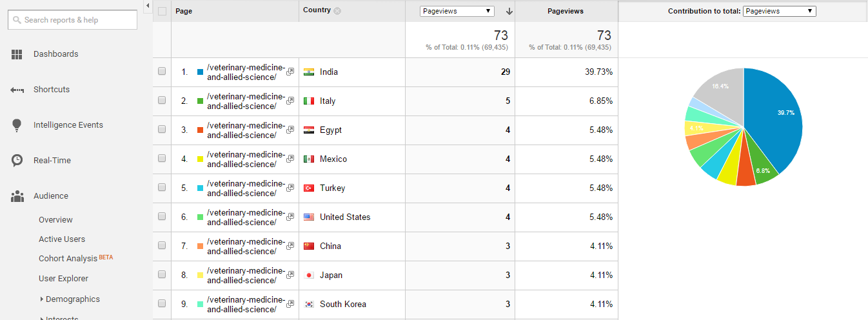Collapse the left sidebar with arrow
The height and width of the screenshot is (320, 868).
(147, 6)
